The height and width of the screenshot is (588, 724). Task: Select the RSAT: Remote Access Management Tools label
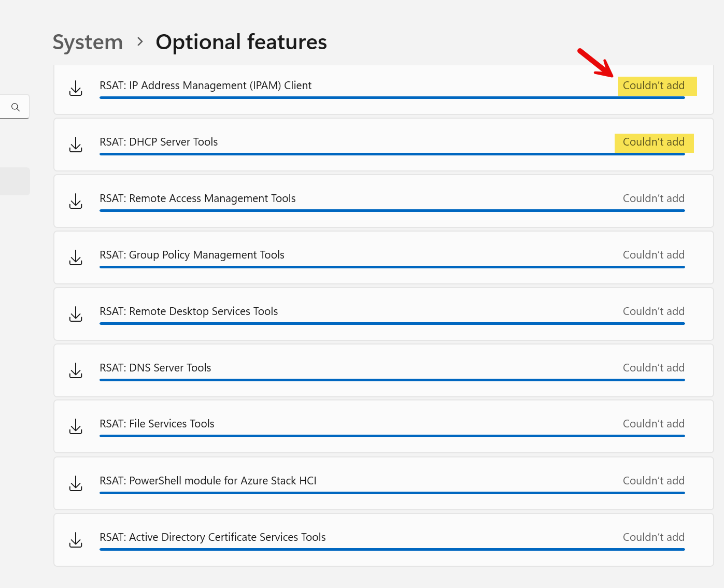pos(197,198)
